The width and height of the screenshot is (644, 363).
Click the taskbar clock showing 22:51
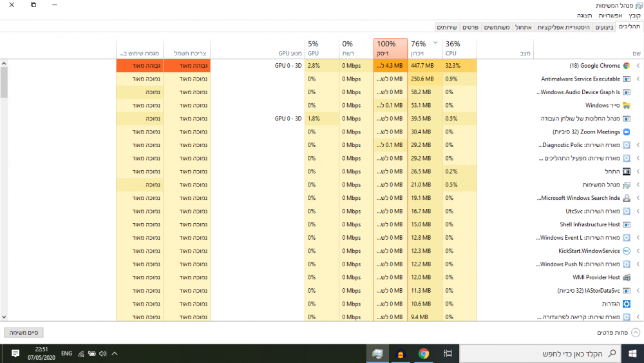[x=41, y=353]
